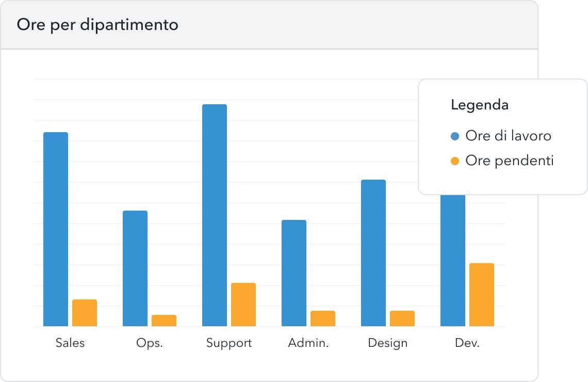Toggle the Ore pendenti series label
Screen dimensions: 588x382
(x=509, y=161)
